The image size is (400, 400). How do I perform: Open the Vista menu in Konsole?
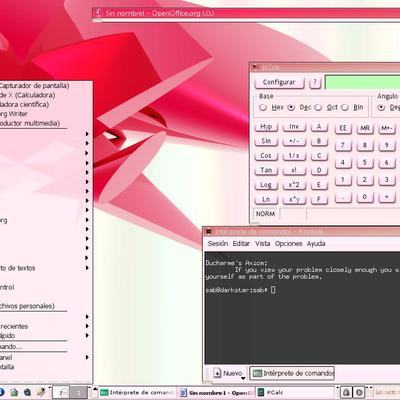pyautogui.click(x=263, y=244)
